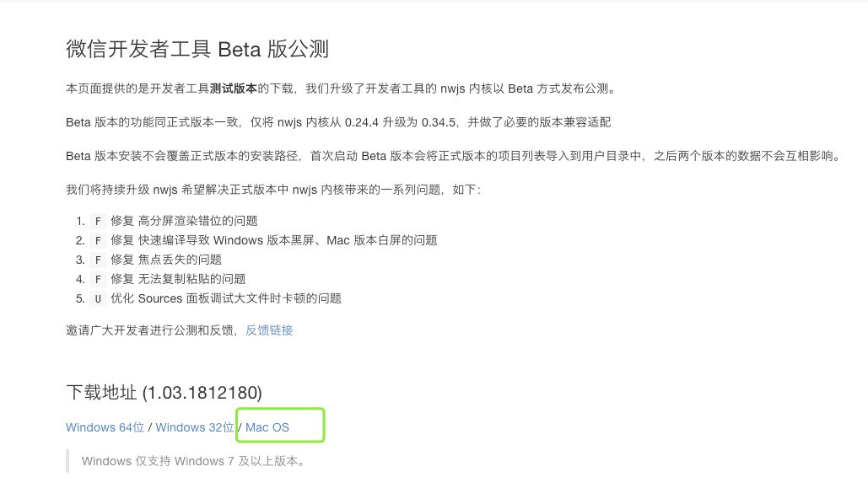Click list item about Windows 版本黑屏
The height and width of the screenshot is (488, 868).
pos(274,241)
